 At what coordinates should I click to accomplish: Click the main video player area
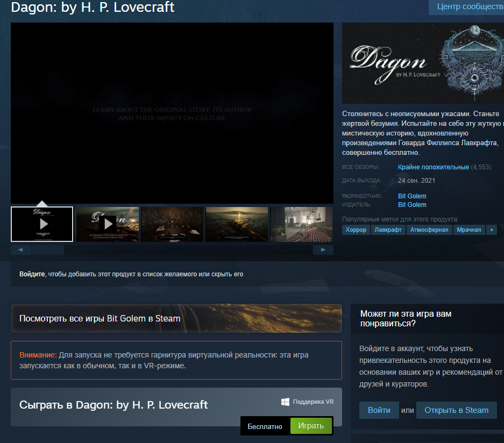pos(172,113)
